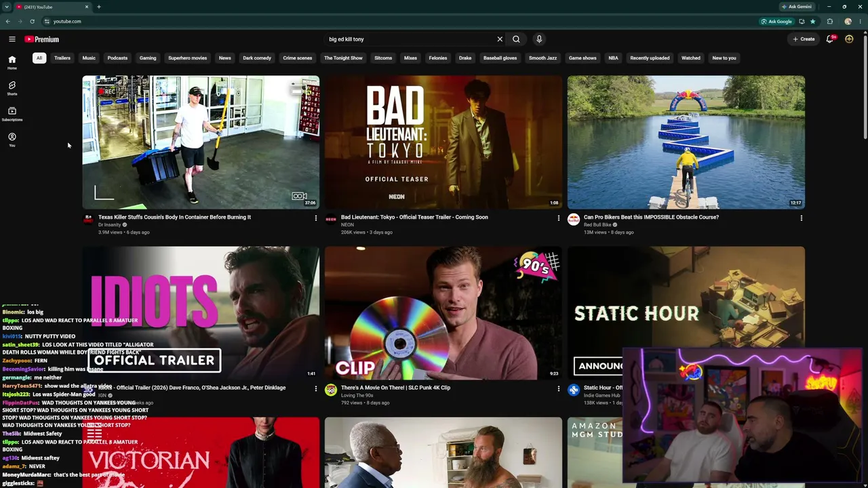Click the install app icon in address bar
868x488 pixels.
point(802,22)
